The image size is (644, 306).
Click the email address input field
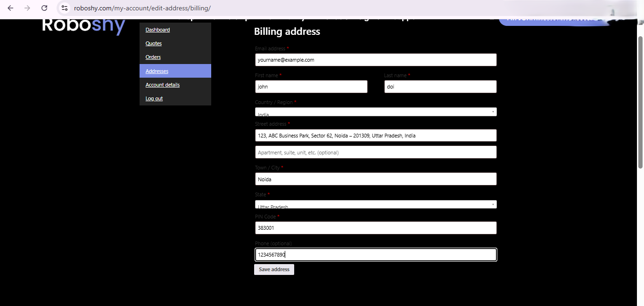pyautogui.click(x=376, y=60)
